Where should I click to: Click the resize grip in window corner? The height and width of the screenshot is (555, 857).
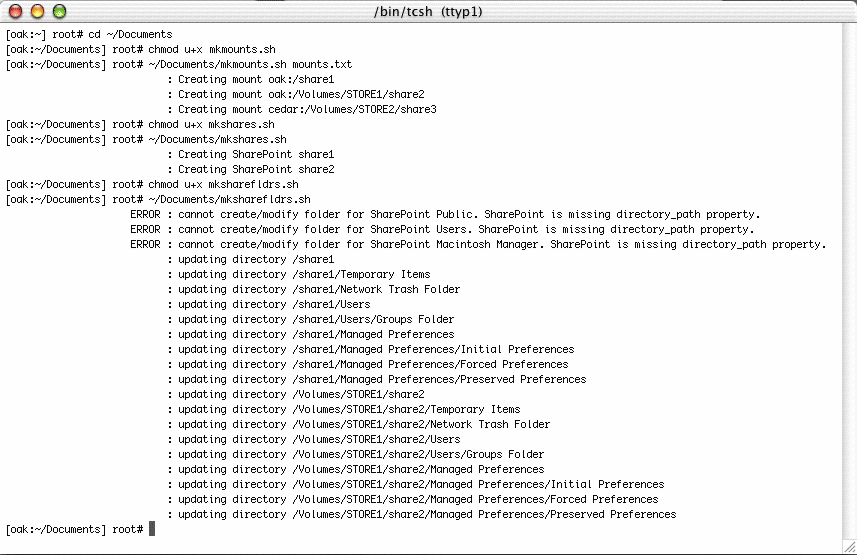click(x=849, y=547)
